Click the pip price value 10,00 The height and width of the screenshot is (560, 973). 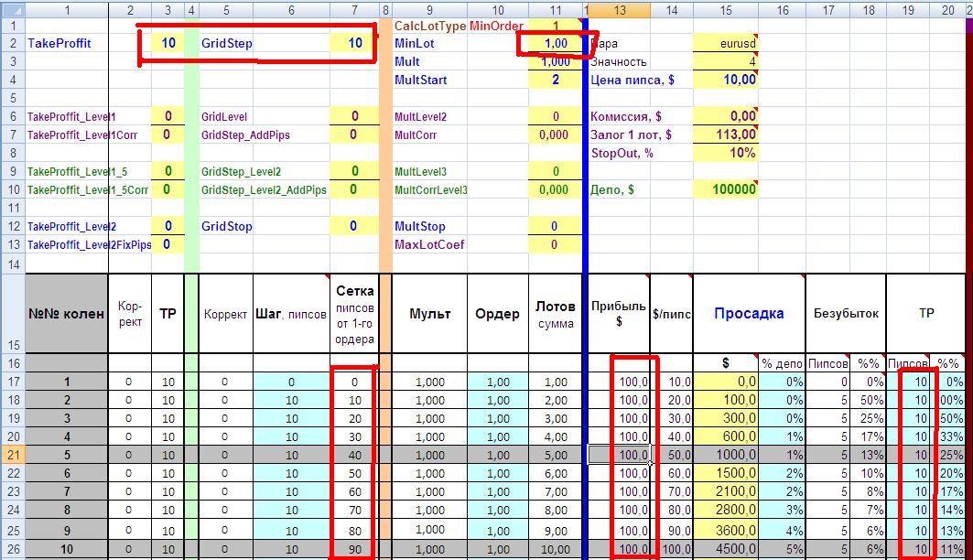click(726, 80)
